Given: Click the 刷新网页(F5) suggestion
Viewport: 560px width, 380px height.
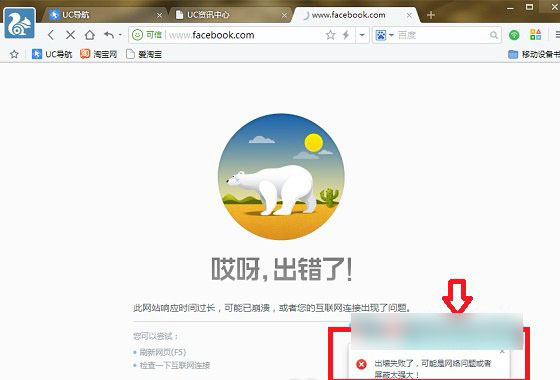Looking at the screenshot, I should (x=162, y=352).
